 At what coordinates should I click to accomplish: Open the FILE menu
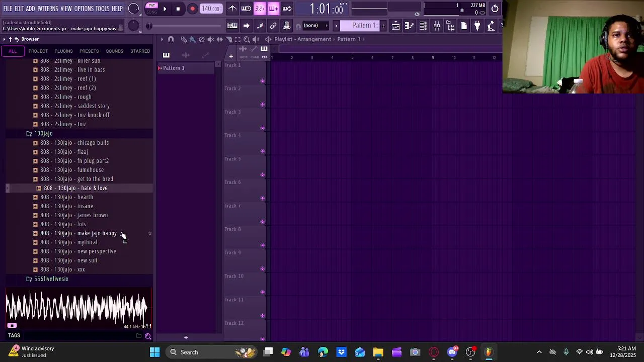[8, 9]
